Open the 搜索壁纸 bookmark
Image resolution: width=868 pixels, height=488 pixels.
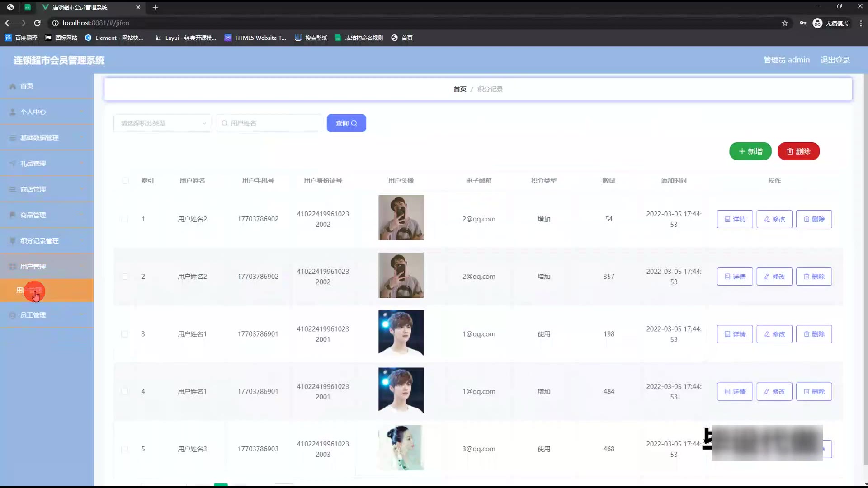[x=311, y=38]
